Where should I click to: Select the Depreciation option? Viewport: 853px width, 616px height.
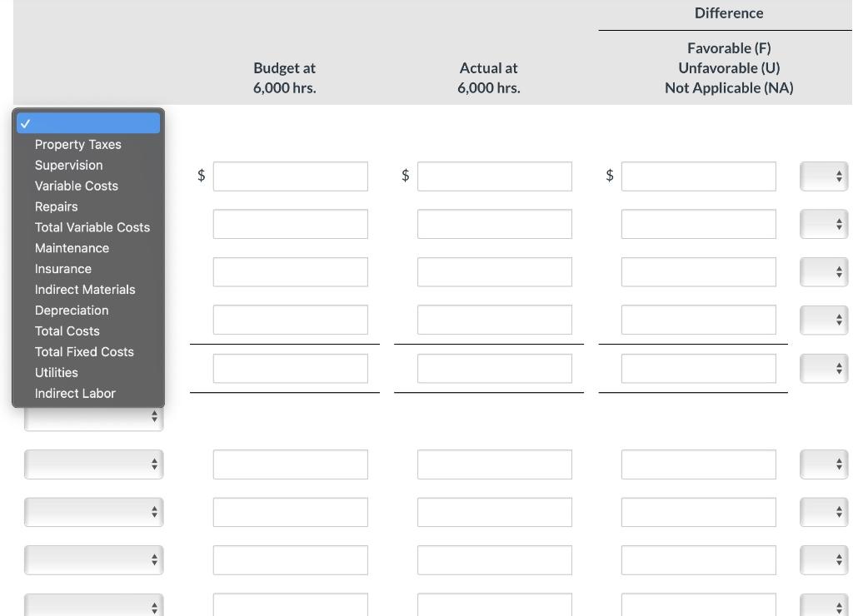tap(88, 310)
